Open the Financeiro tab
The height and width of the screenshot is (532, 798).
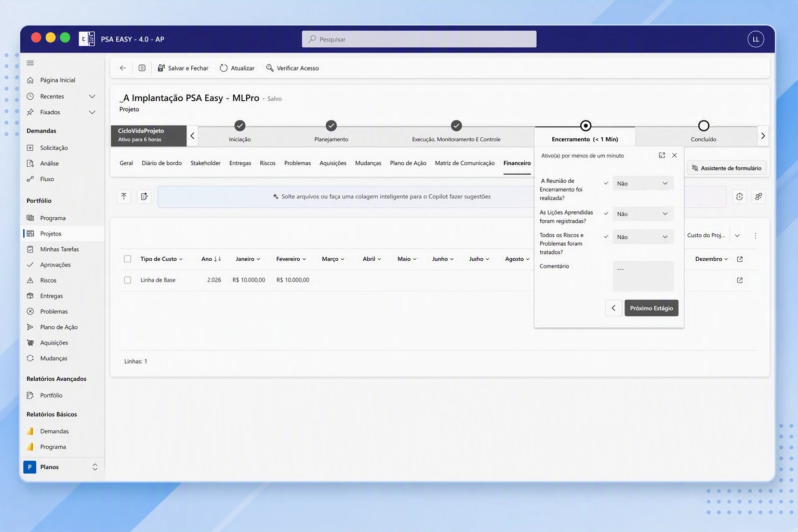517,163
